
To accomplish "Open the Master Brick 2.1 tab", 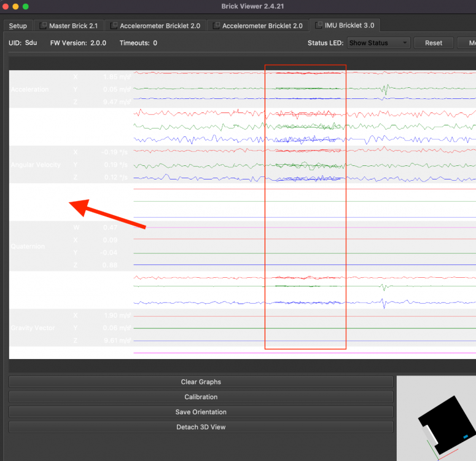I will (73, 26).
